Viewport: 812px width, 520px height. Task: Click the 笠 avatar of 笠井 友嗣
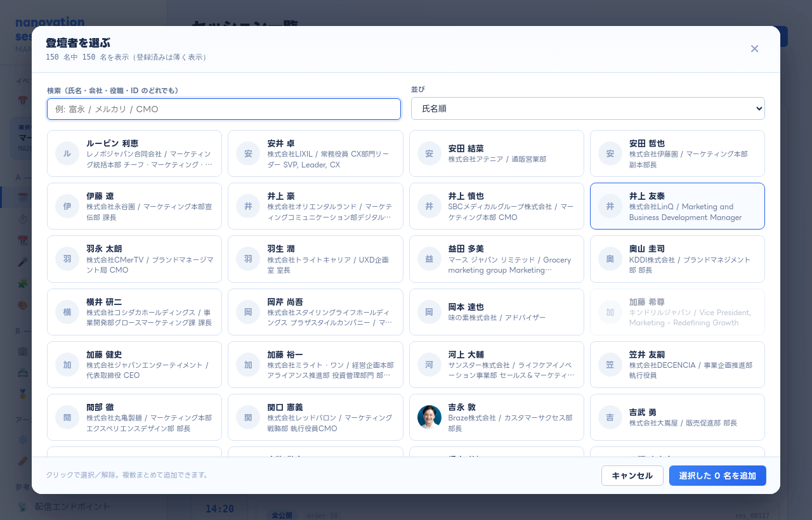610,365
